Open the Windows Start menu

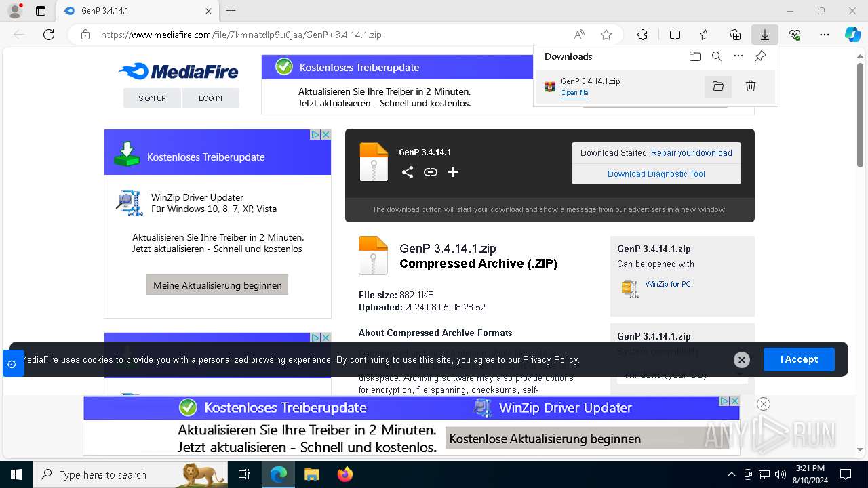16,474
